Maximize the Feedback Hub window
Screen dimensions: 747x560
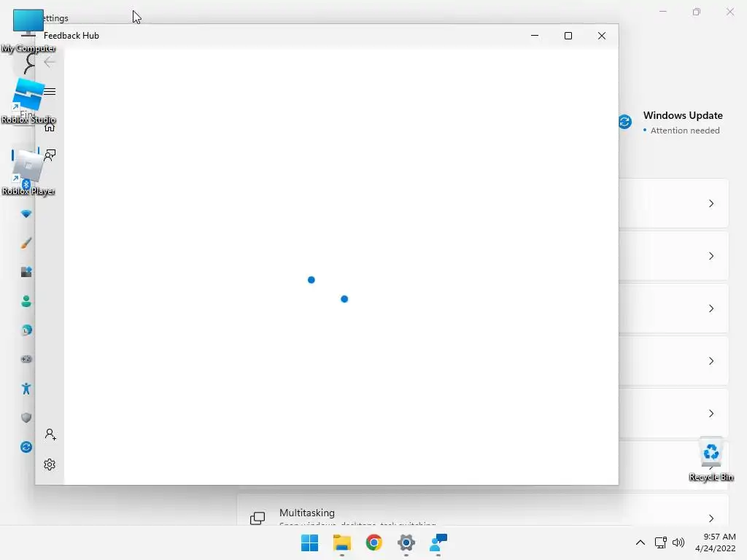click(x=568, y=36)
